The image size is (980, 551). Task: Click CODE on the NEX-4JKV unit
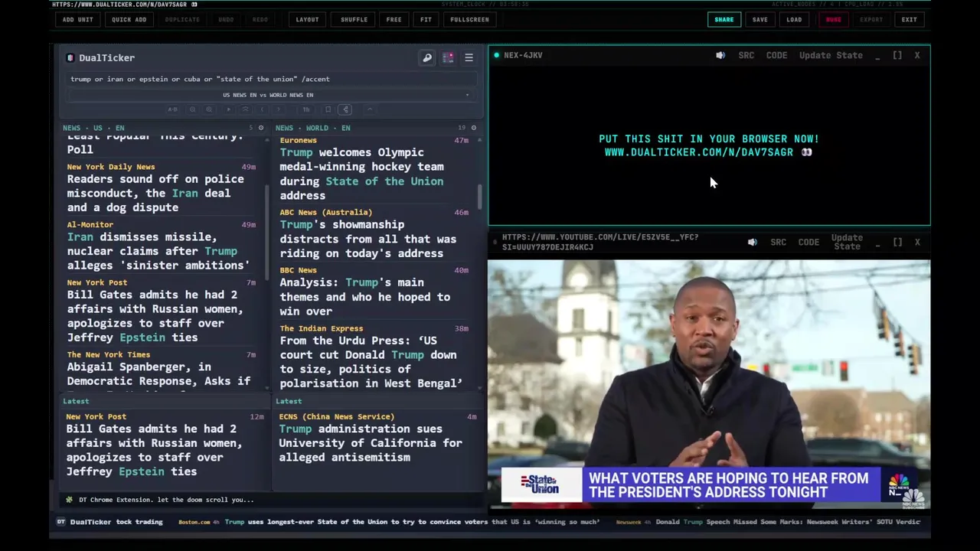pos(776,55)
